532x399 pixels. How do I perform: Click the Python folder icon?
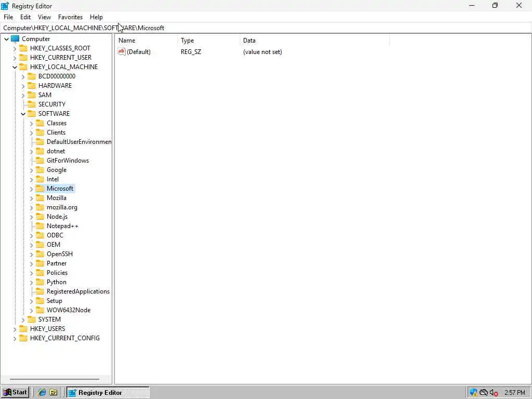[40, 282]
